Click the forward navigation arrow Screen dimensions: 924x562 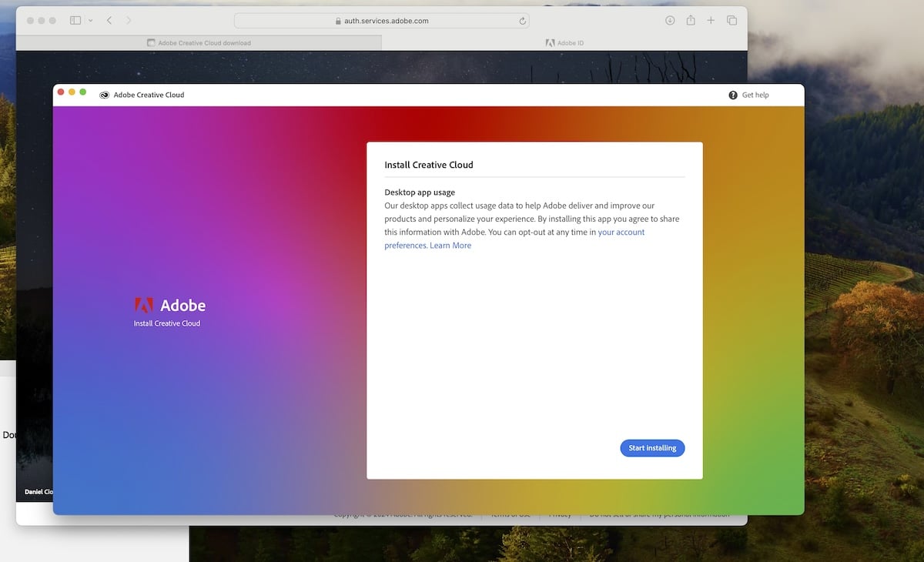pos(128,20)
